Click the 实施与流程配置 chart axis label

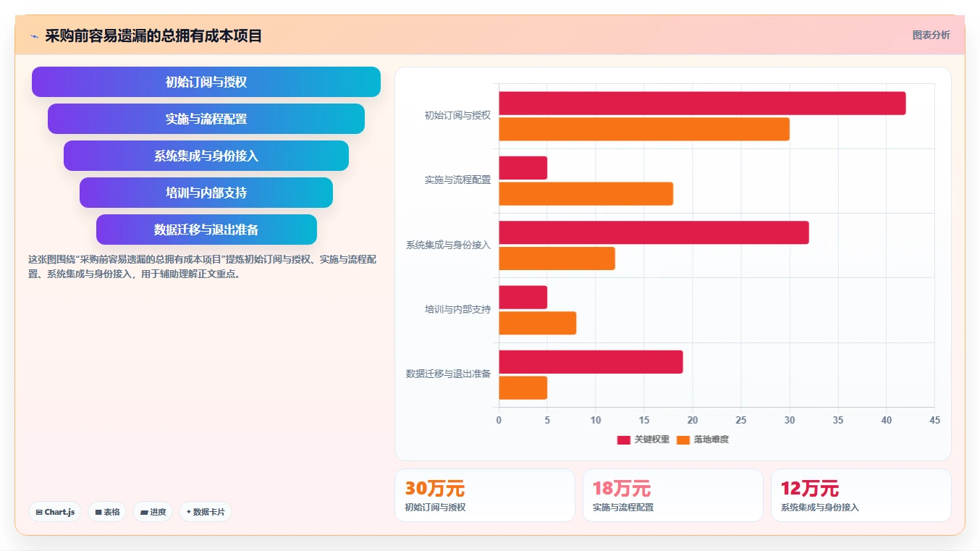[457, 180]
